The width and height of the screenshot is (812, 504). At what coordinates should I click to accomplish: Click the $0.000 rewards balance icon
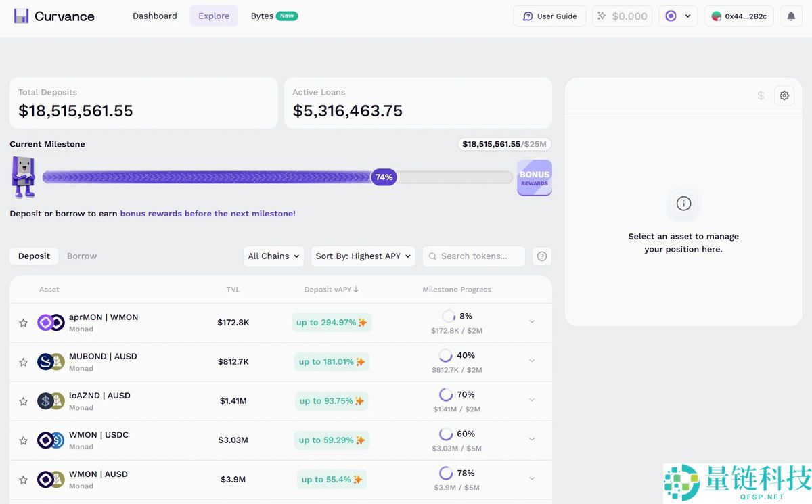[622, 16]
